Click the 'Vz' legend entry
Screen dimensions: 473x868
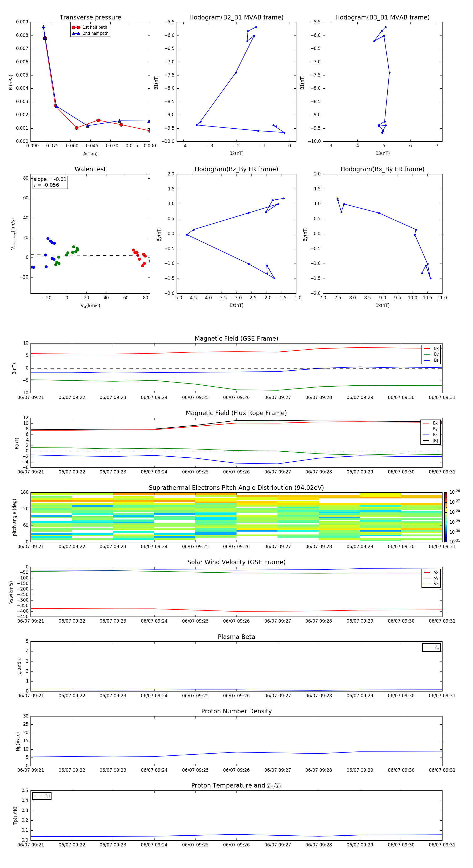click(431, 584)
